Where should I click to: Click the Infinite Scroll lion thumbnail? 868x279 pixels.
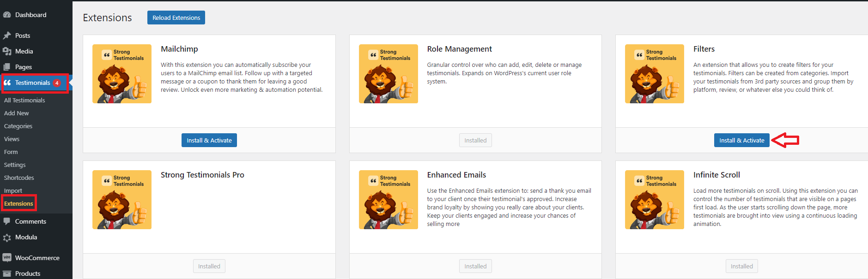click(655, 200)
